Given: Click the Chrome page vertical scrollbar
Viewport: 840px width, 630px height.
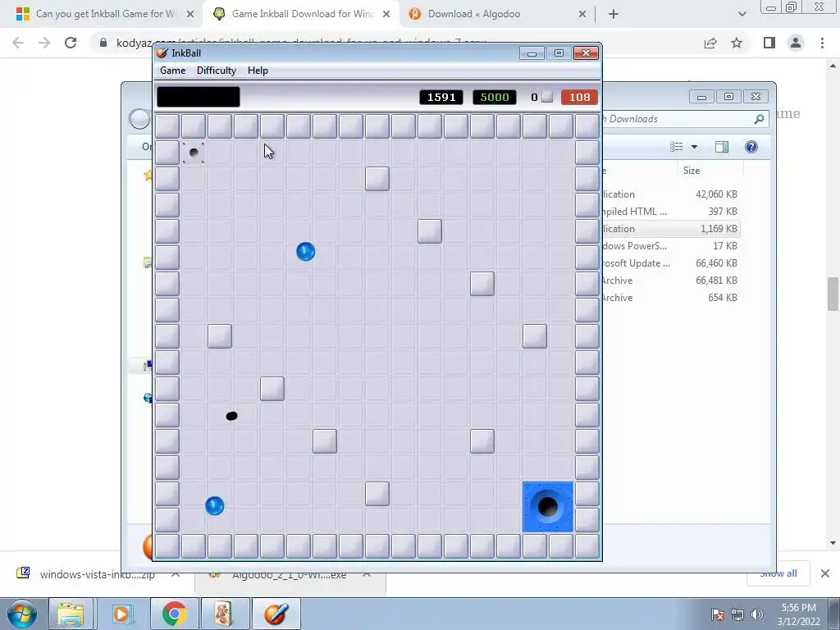Looking at the screenshot, I should point(833,294).
